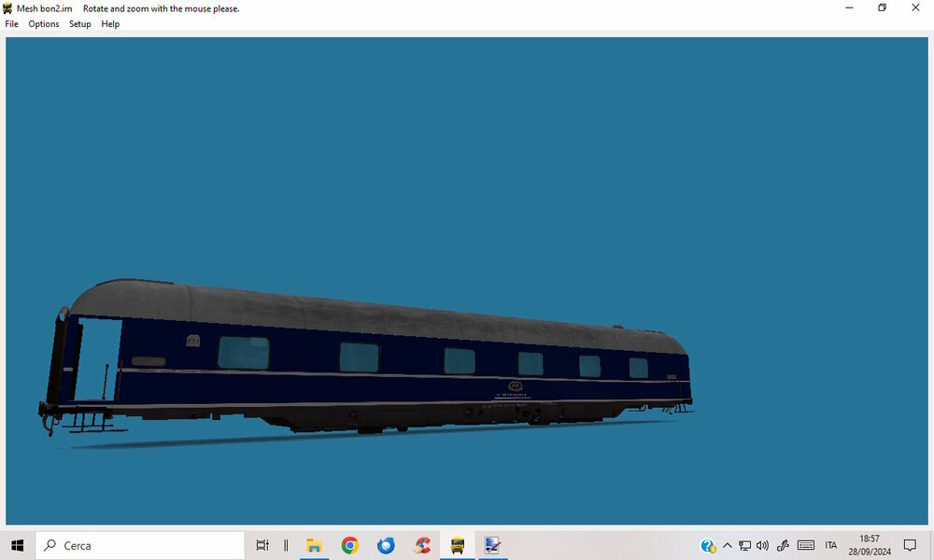Screen dimensions: 934x560
Task: Open the Windows Start menu
Action: click(17, 545)
